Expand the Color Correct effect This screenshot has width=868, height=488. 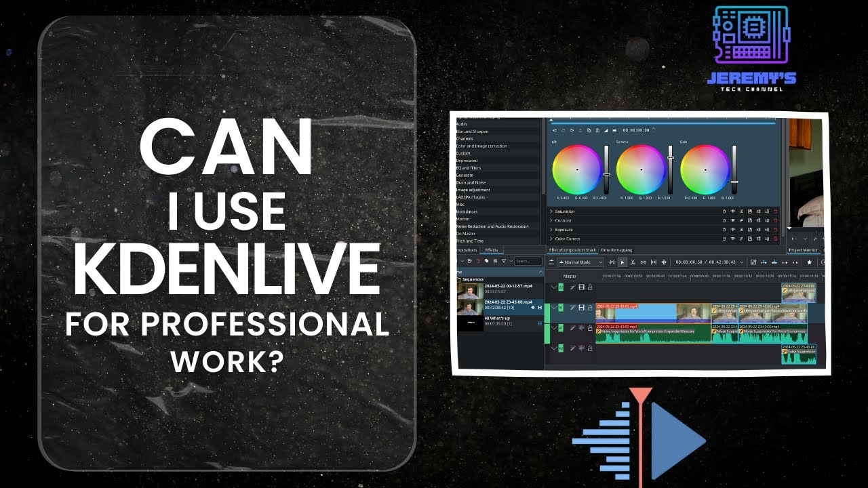coord(551,239)
